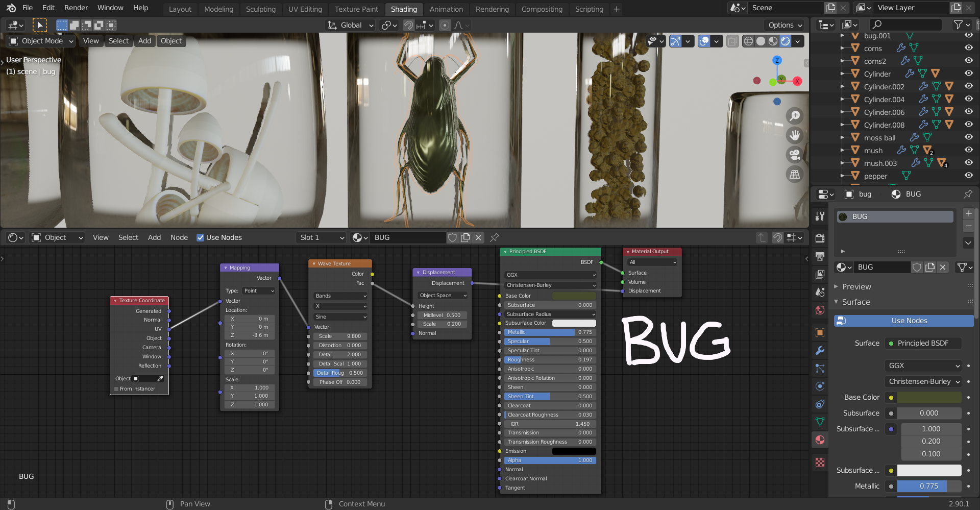Open the Render properties tab

coord(820,238)
